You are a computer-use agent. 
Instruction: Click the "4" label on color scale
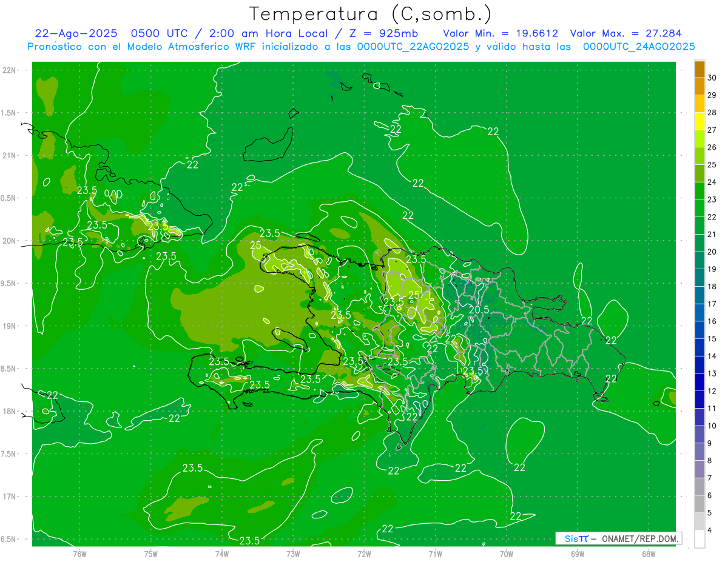[710, 530]
